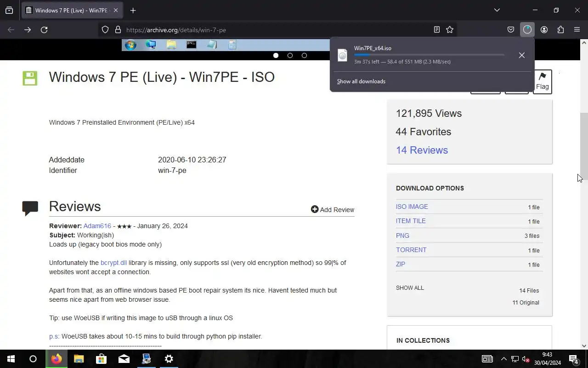Cancel the Win7PE_x64.iso download
588x368 pixels.
click(x=522, y=55)
